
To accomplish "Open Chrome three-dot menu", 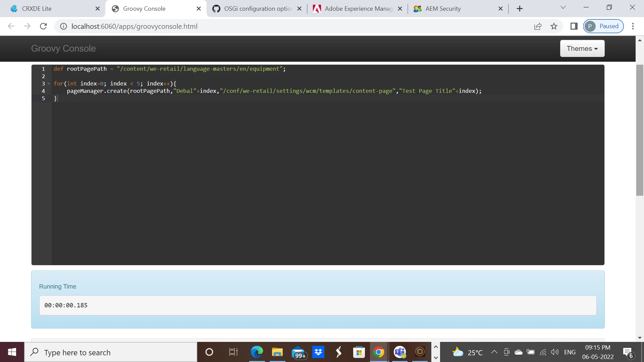I will [633, 26].
